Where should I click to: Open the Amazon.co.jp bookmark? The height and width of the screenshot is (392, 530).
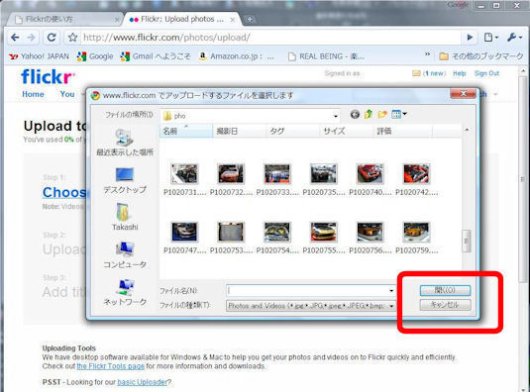coord(236,56)
